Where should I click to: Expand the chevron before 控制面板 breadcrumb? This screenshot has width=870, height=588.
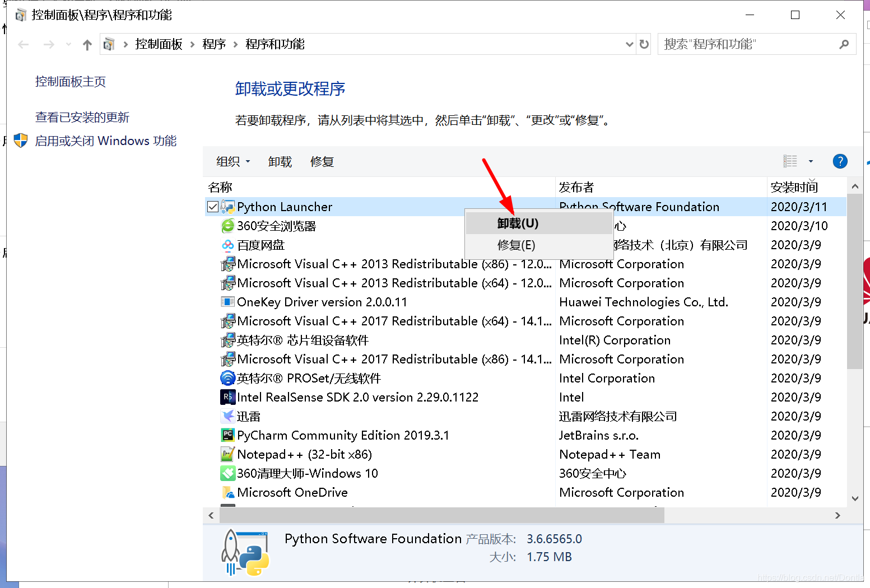[x=125, y=44]
